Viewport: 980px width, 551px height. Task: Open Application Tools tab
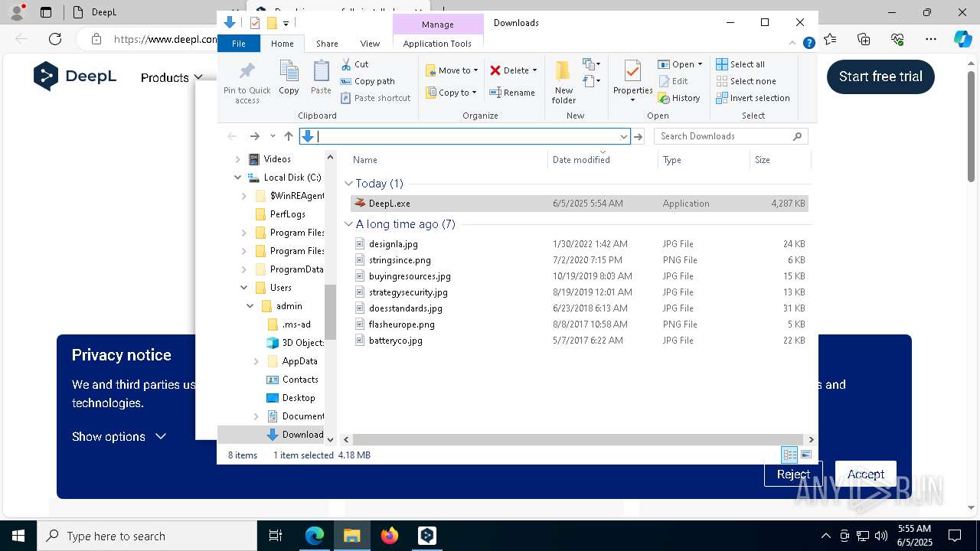(437, 44)
